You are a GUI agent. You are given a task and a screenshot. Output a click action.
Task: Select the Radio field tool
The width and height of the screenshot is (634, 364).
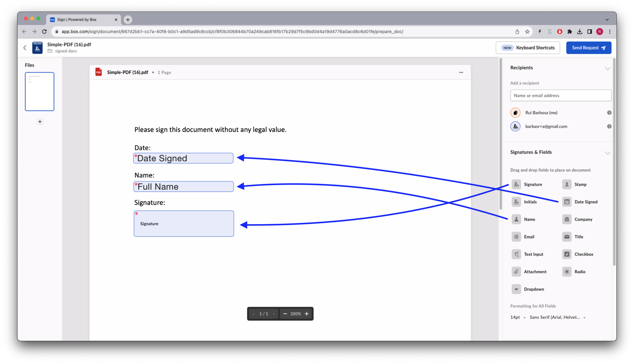574,272
